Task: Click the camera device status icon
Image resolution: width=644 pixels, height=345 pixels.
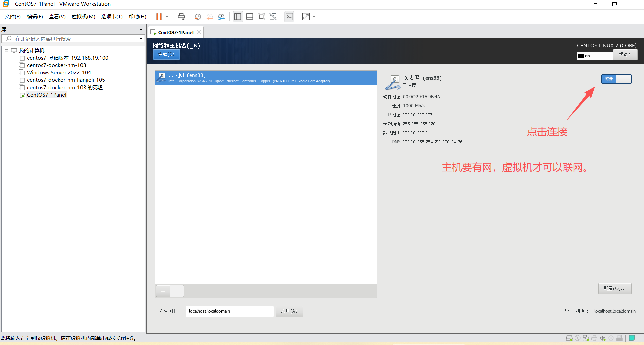Action: pyautogui.click(x=611, y=338)
